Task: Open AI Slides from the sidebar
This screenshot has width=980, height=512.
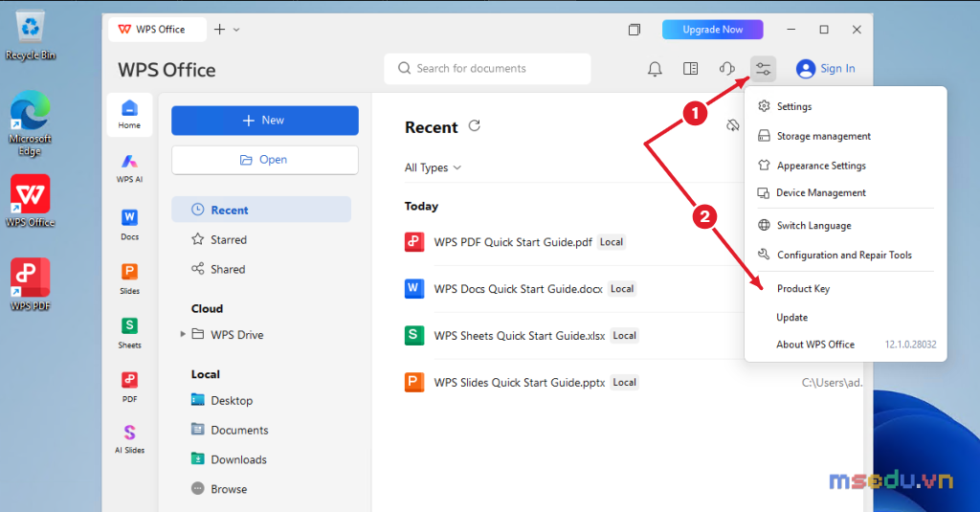Action: tap(129, 439)
